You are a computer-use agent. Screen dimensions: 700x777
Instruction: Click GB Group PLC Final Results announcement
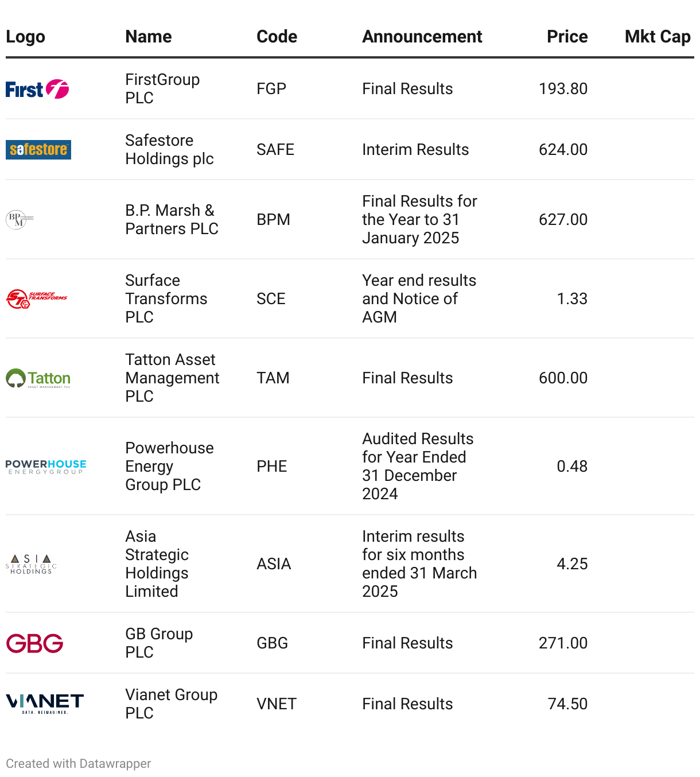click(407, 643)
